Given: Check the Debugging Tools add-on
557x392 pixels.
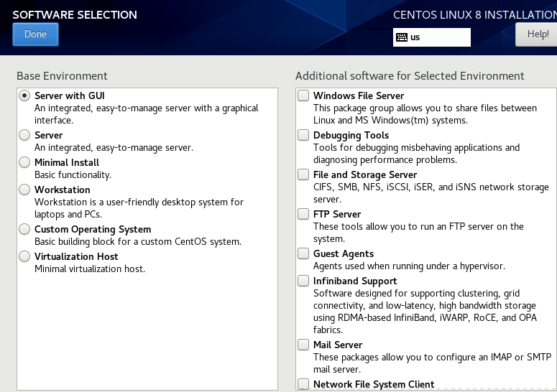Looking at the screenshot, I should (x=304, y=135).
